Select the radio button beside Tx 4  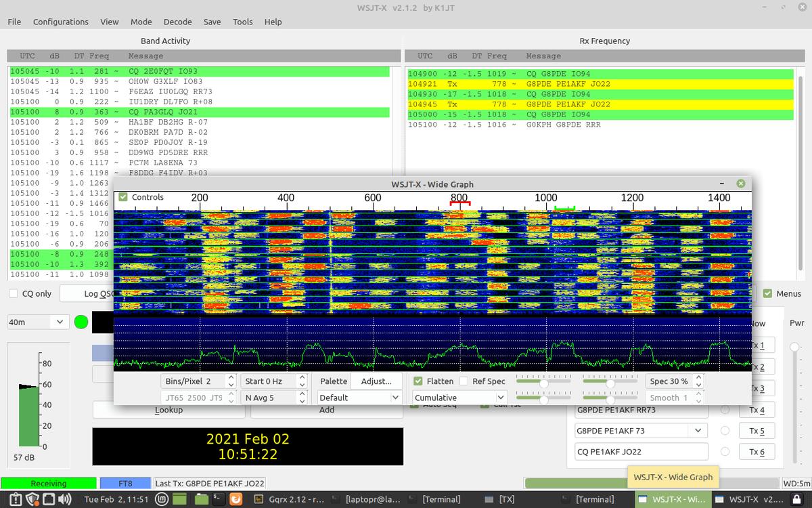[725, 410]
